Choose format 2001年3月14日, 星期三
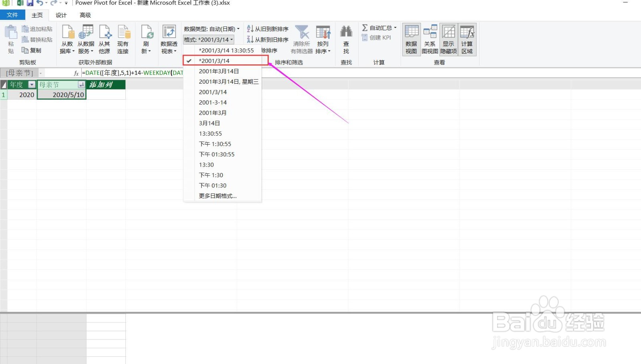Viewport: 641px width, 364px height. coord(222,82)
